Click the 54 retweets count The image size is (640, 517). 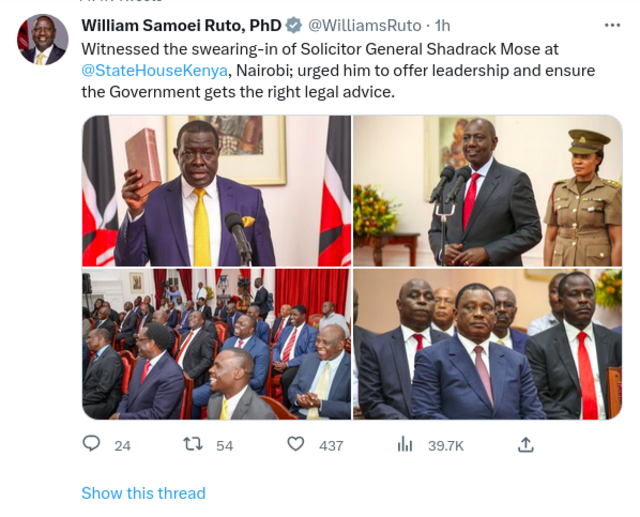pos(224,446)
